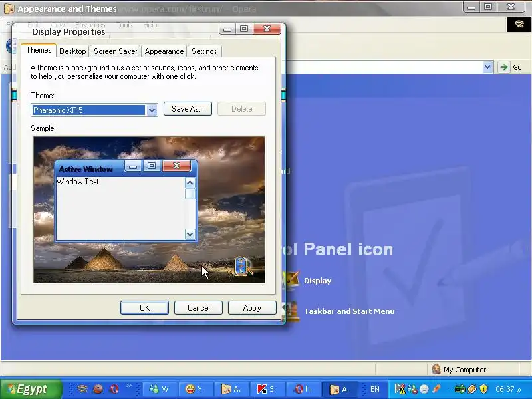Click the Messenger tray icon
Image resolution: width=532 pixels, height=399 pixels.
(412, 389)
